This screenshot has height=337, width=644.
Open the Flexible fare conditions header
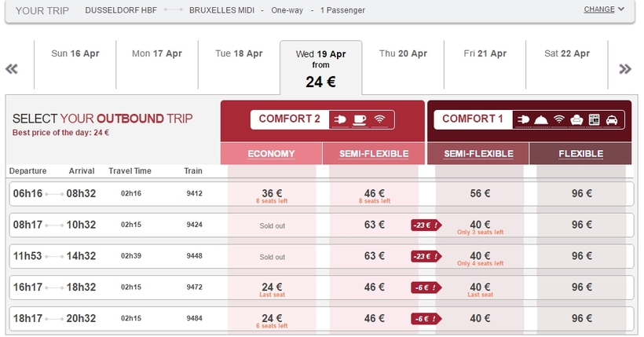(x=582, y=154)
